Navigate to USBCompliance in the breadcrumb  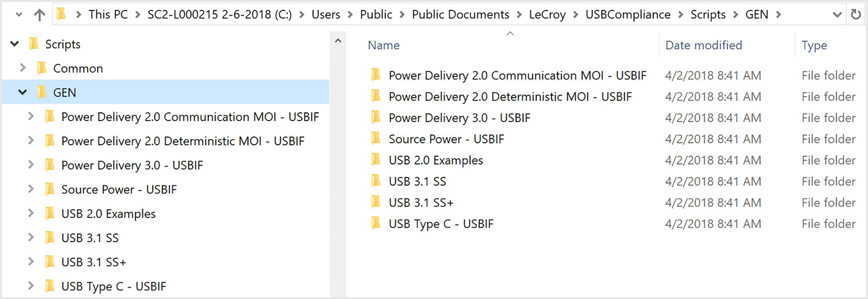[x=628, y=14]
